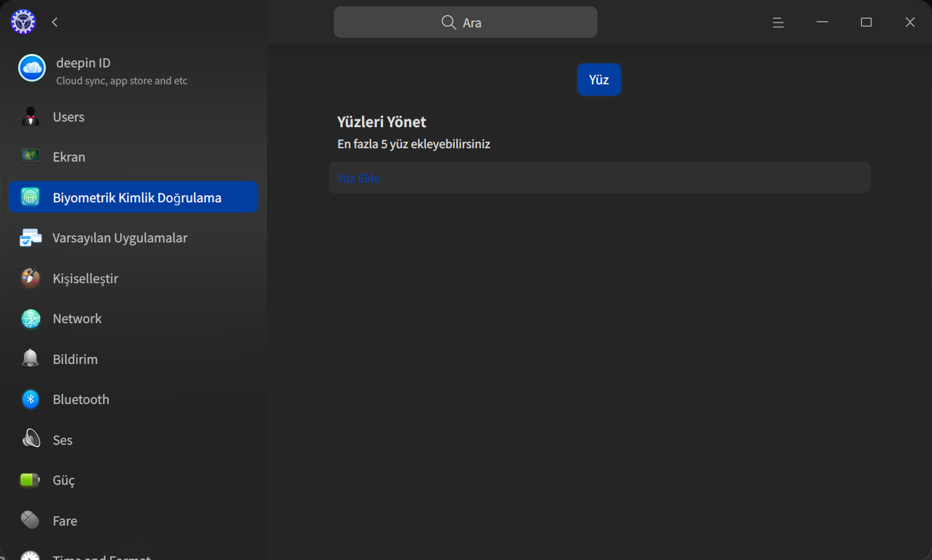The width and height of the screenshot is (932, 560).
Task: Open Ekran settings label
Action: pos(69,157)
